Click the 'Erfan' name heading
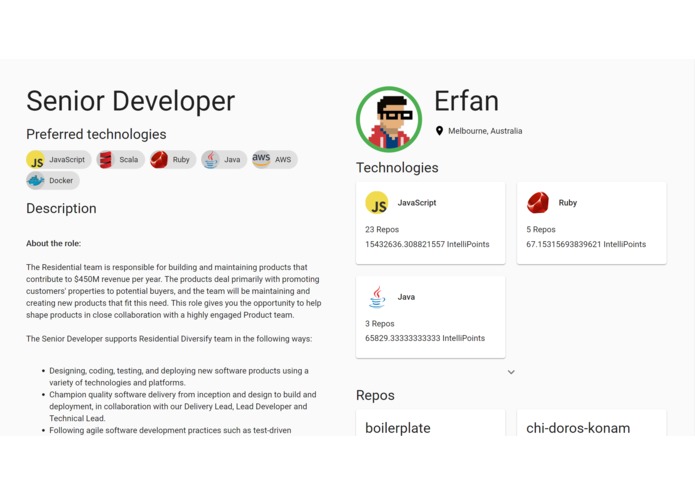Screen dimensions: 695x494 tap(467, 101)
